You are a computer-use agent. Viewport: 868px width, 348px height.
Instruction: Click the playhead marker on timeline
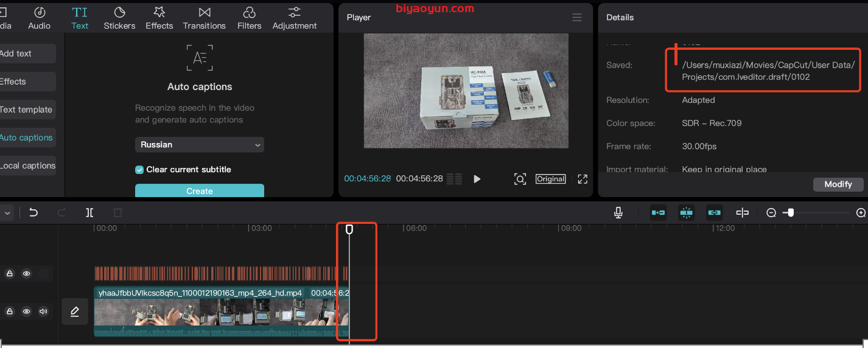349,229
